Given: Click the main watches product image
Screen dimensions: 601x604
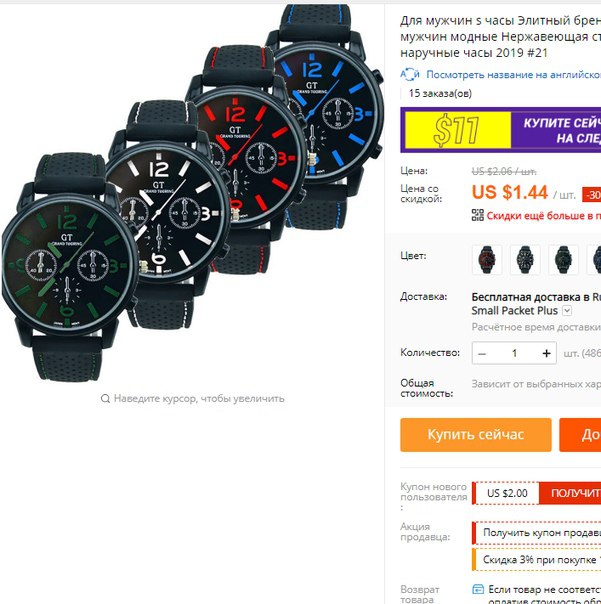Looking at the screenshot, I should 193,193.
